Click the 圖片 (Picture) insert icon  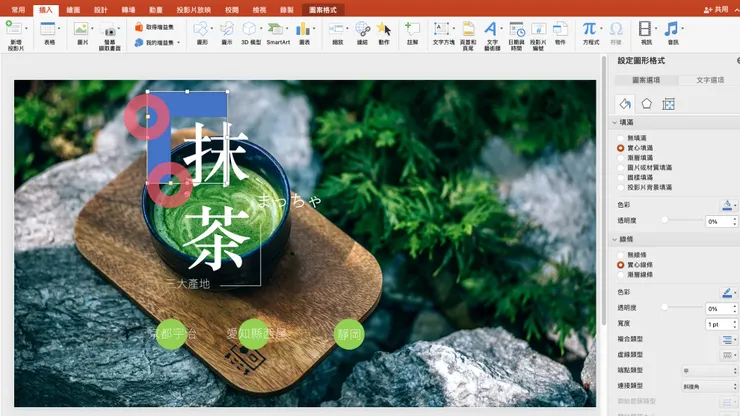coord(81,30)
